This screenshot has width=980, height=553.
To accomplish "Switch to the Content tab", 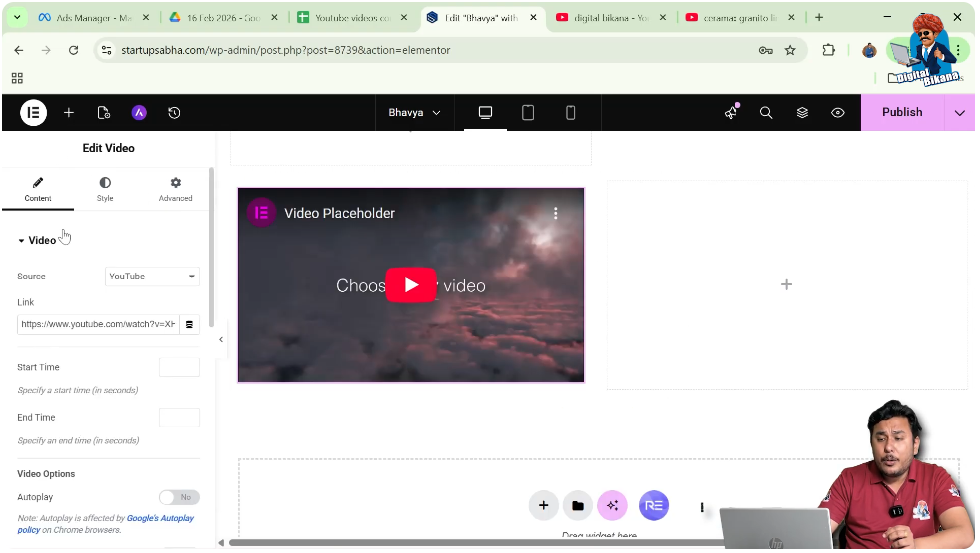I will click(x=38, y=190).
